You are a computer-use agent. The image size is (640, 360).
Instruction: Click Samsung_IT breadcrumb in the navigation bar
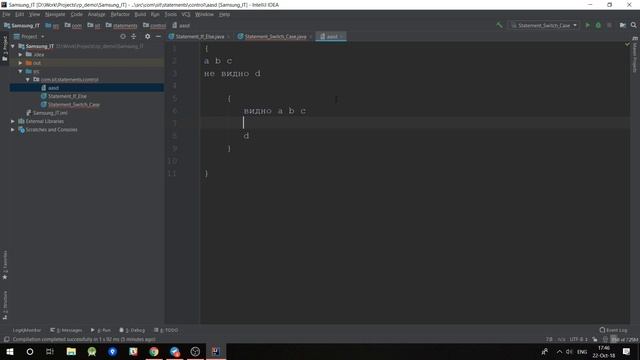click(x=25, y=25)
